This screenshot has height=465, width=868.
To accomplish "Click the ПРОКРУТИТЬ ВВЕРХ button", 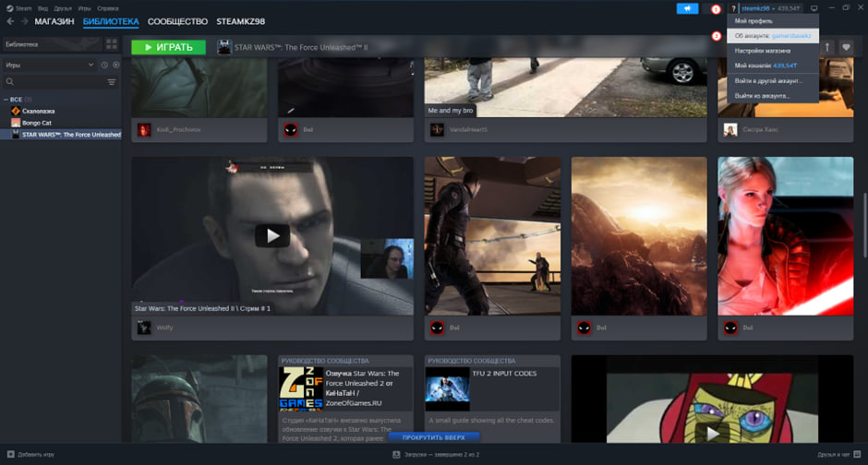I will 433,437.
